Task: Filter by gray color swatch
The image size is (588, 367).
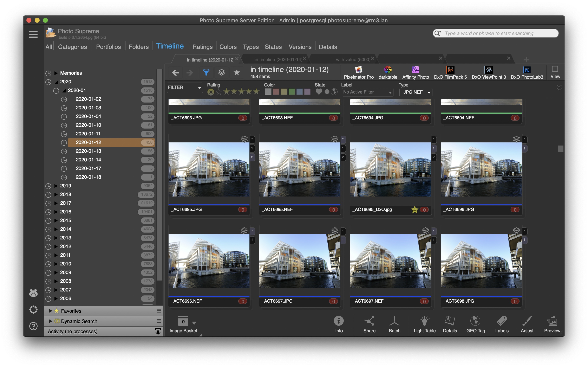Action: (x=268, y=92)
